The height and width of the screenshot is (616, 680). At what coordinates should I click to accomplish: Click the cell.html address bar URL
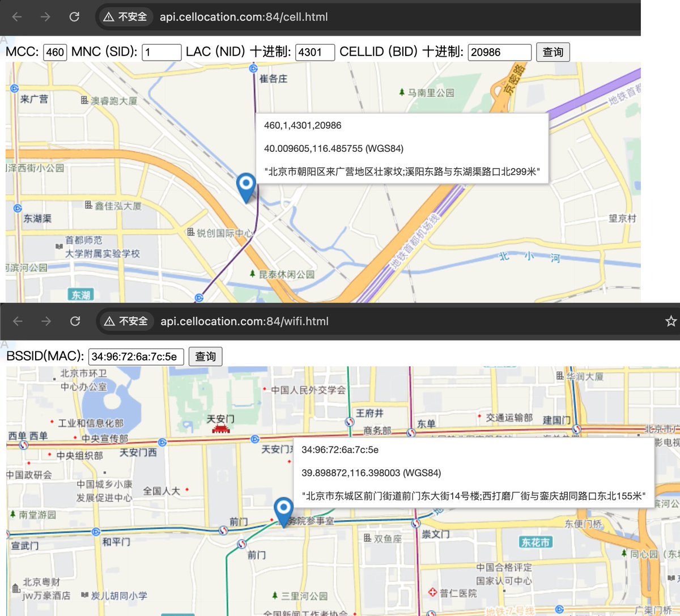(x=244, y=17)
